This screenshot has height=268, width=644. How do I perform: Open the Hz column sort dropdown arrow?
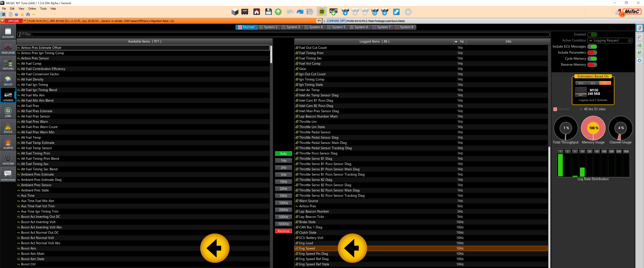click(x=456, y=42)
